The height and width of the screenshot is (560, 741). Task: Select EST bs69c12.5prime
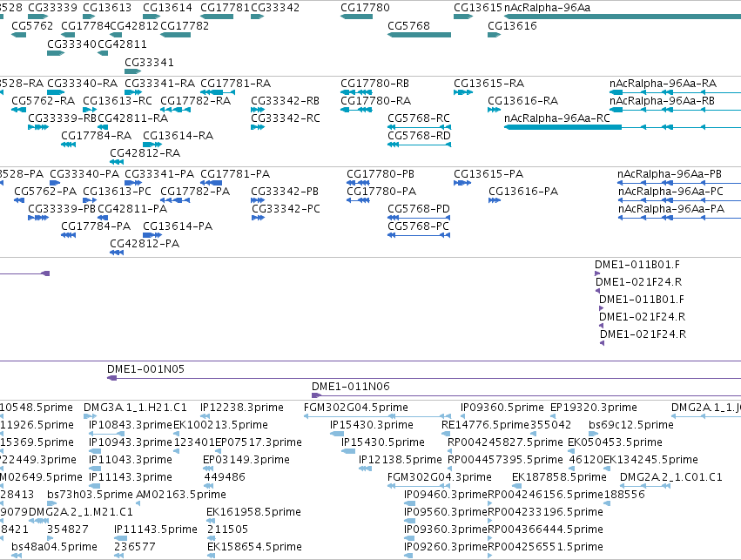pos(631,425)
